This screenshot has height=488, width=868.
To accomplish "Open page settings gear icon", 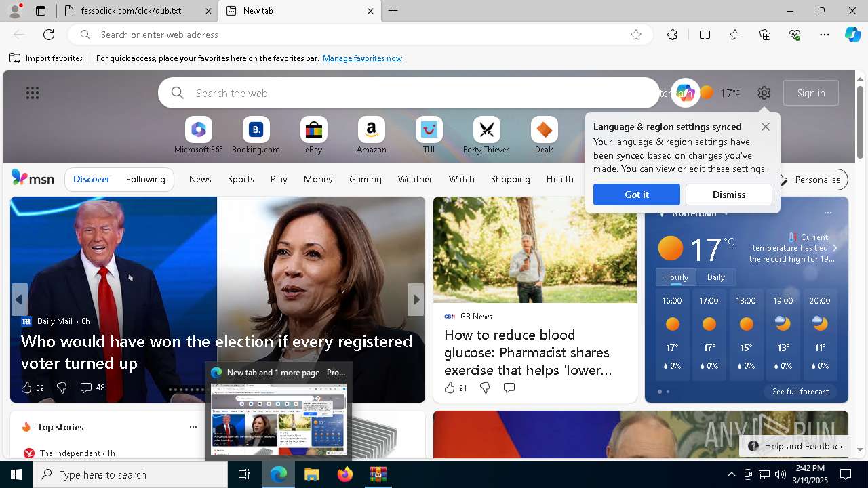I will pyautogui.click(x=764, y=93).
